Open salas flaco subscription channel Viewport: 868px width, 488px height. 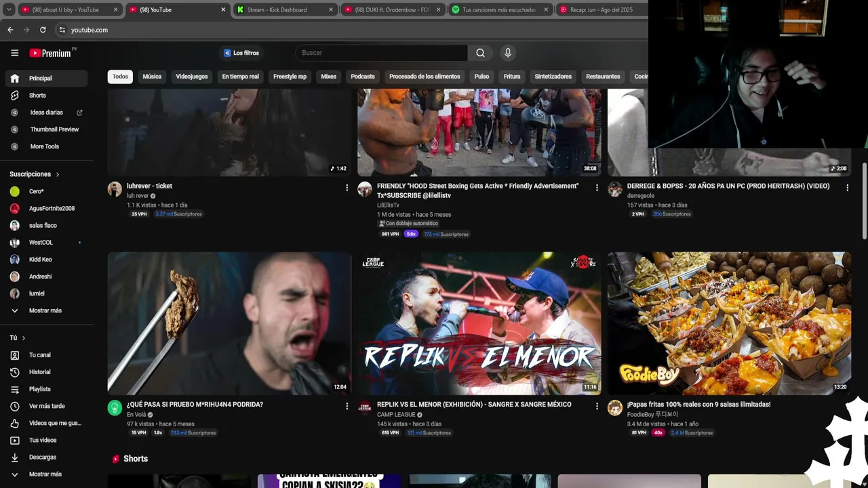coord(46,226)
